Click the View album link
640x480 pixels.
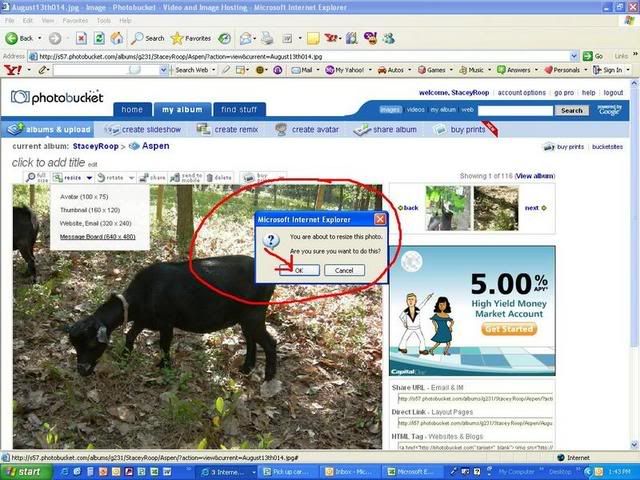click(x=534, y=175)
